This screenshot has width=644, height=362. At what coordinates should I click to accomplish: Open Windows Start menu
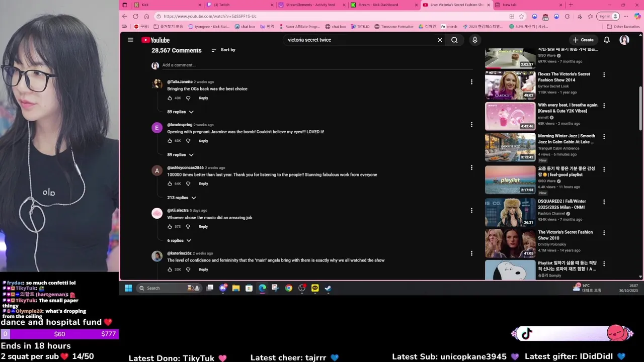coord(128,288)
